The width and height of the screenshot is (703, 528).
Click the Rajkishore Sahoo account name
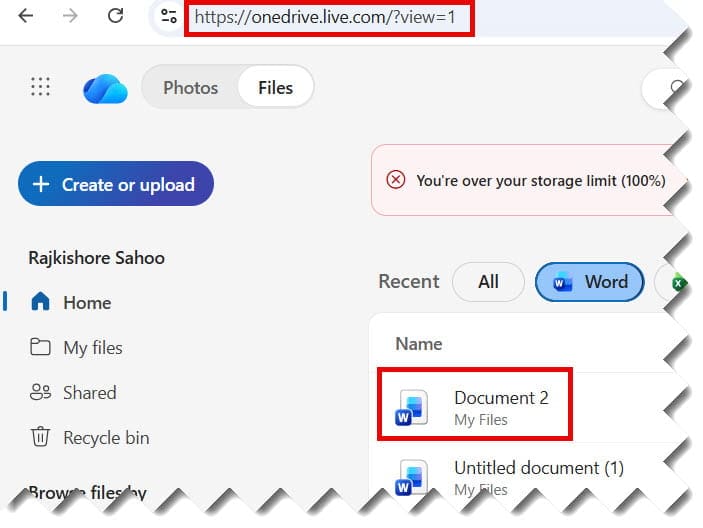point(96,258)
